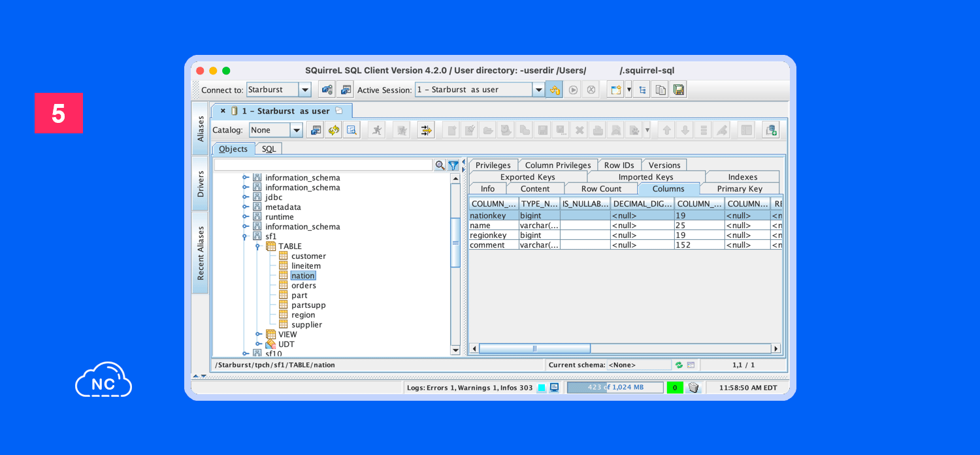980x455 pixels.
Task: Switch to the SQL tab
Action: [269, 149]
